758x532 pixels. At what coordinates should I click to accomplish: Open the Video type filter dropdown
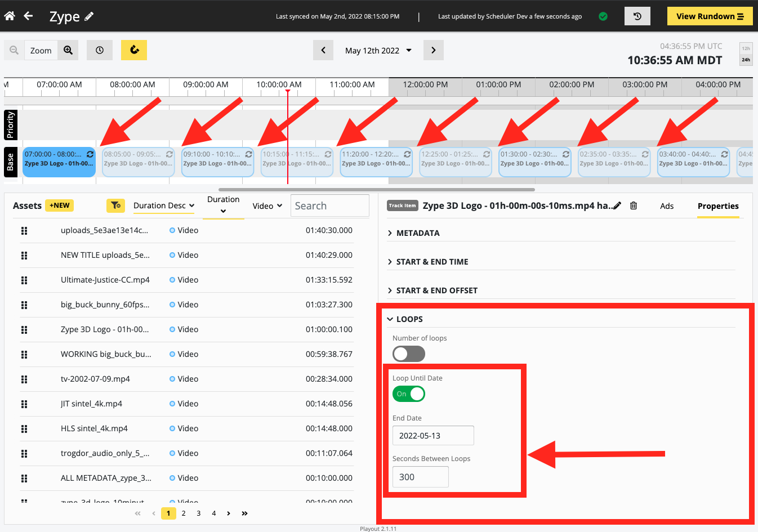[x=267, y=205]
